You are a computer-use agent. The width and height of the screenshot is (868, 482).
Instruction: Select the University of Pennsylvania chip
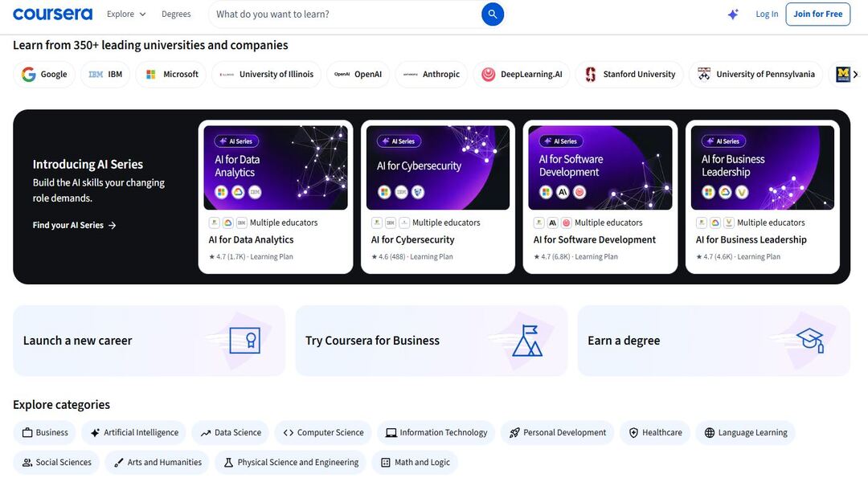point(755,74)
